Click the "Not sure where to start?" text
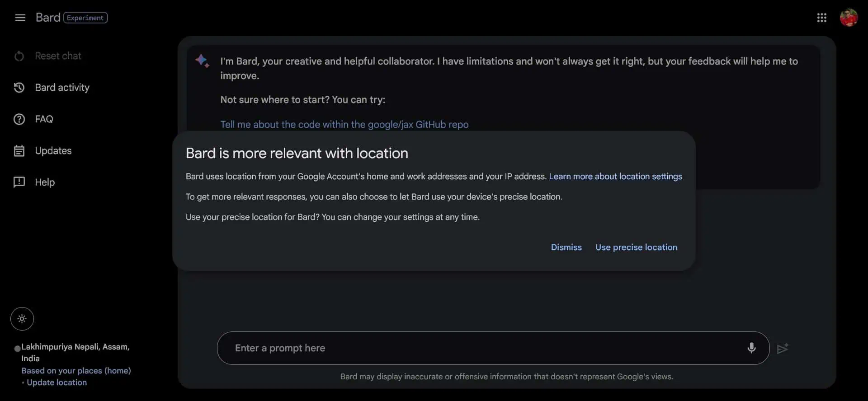The width and height of the screenshot is (868, 401). click(303, 100)
